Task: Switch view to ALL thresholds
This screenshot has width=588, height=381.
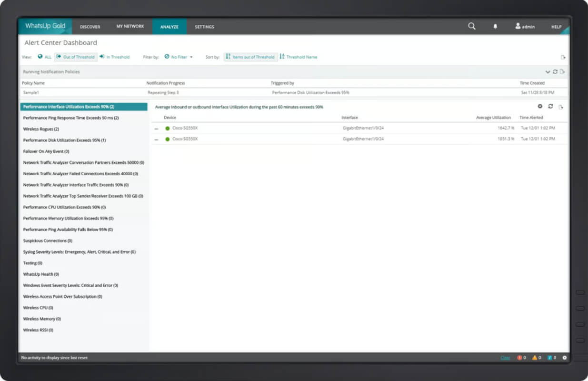Action: click(x=44, y=57)
